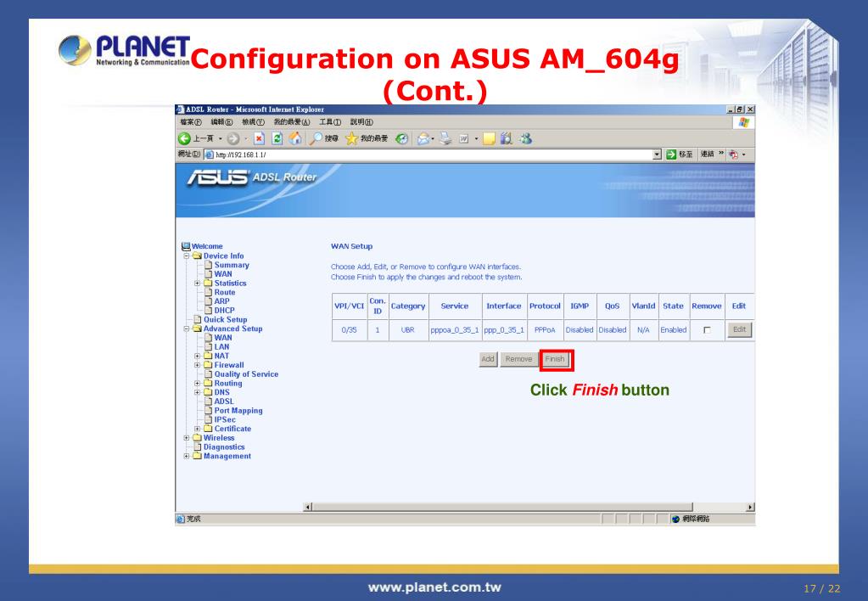Viewport: 868px width, 601px height.
Task: Click the ASUS logo in banner
Action: (217, 177)
